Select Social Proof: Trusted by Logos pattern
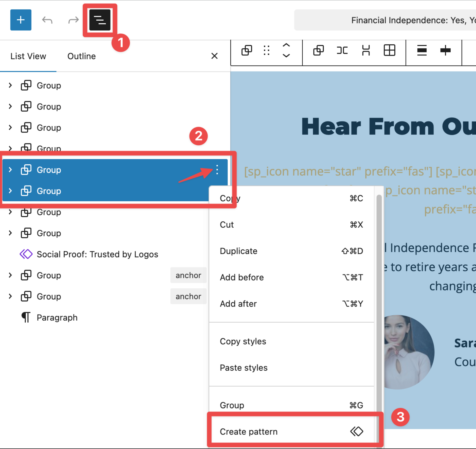 pos(97,254)
